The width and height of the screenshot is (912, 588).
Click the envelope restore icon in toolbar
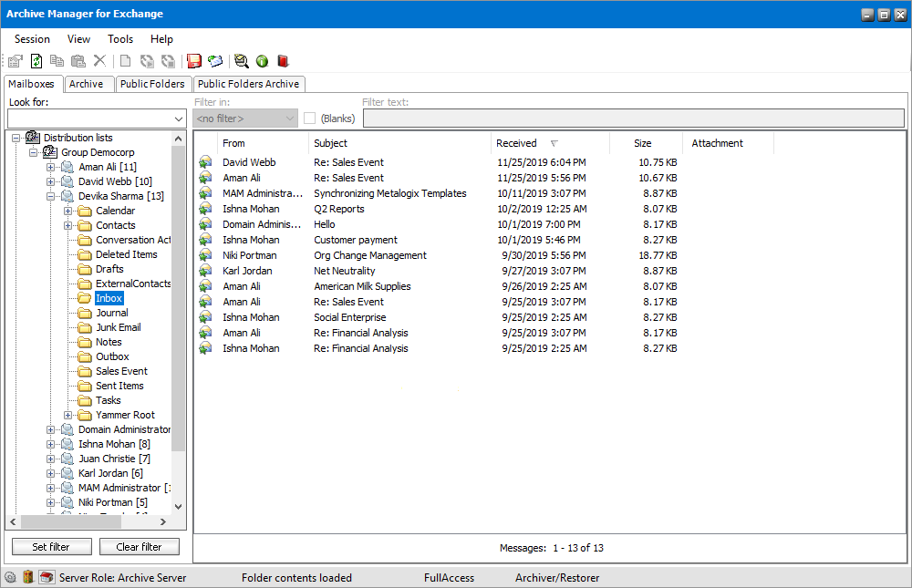pos(215,61)
